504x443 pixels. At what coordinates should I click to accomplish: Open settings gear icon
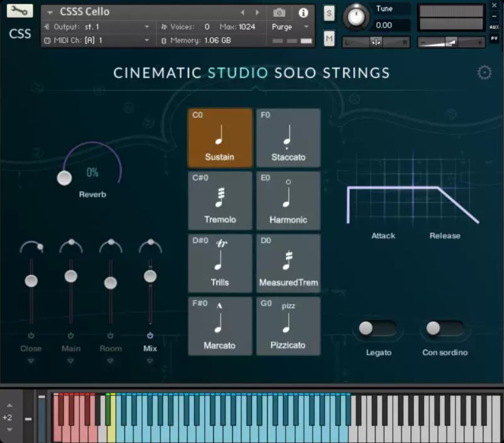(x=484, y=73)
